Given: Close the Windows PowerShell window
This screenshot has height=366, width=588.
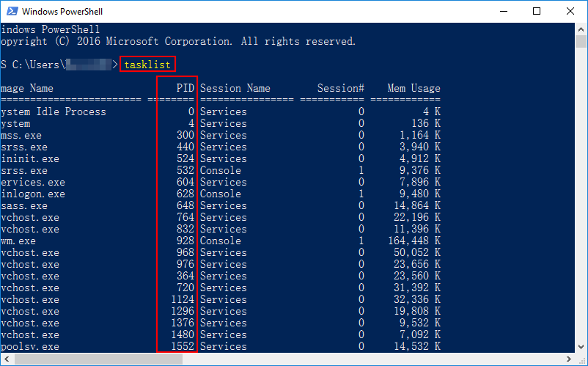Looking at the screenshot, I should tap(570, 11).
